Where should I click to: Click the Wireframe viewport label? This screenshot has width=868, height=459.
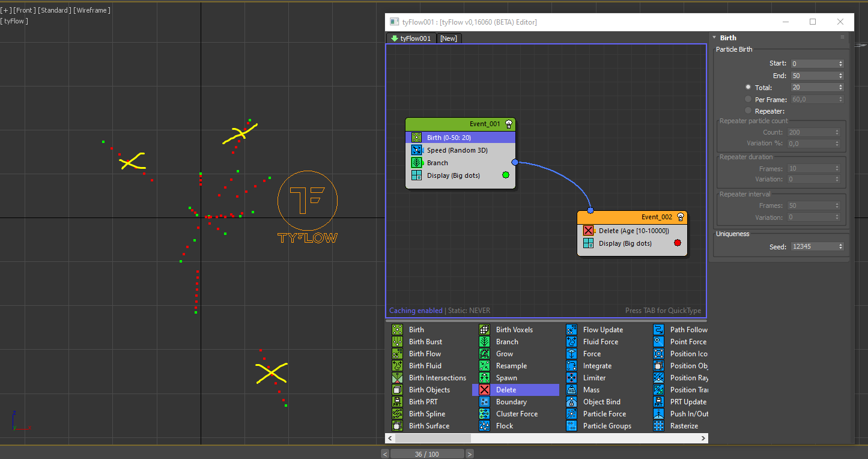click(92, 10)
